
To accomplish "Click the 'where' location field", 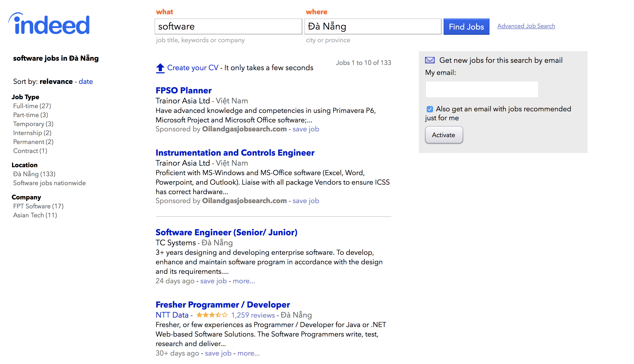I will click(373, 26).
